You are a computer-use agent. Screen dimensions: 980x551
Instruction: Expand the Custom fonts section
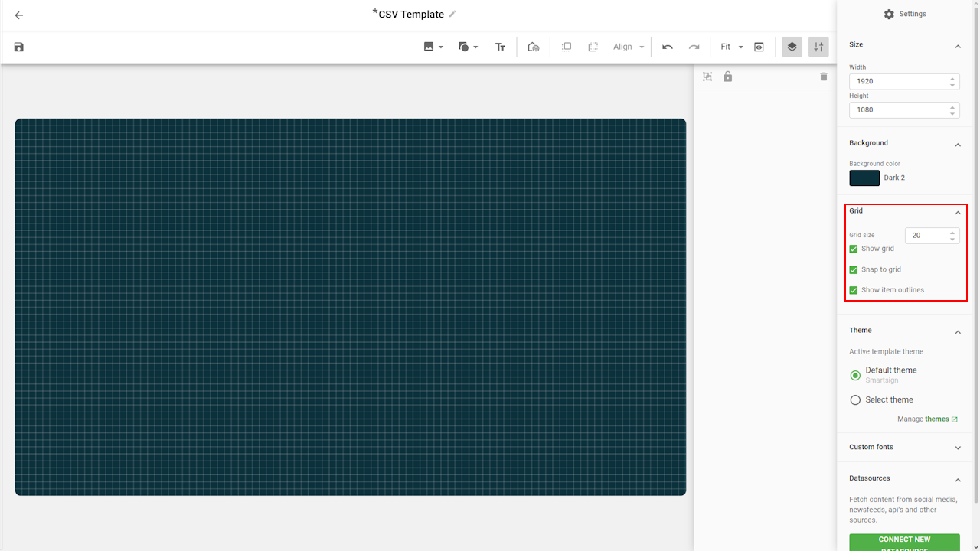[x=957, y=448]
